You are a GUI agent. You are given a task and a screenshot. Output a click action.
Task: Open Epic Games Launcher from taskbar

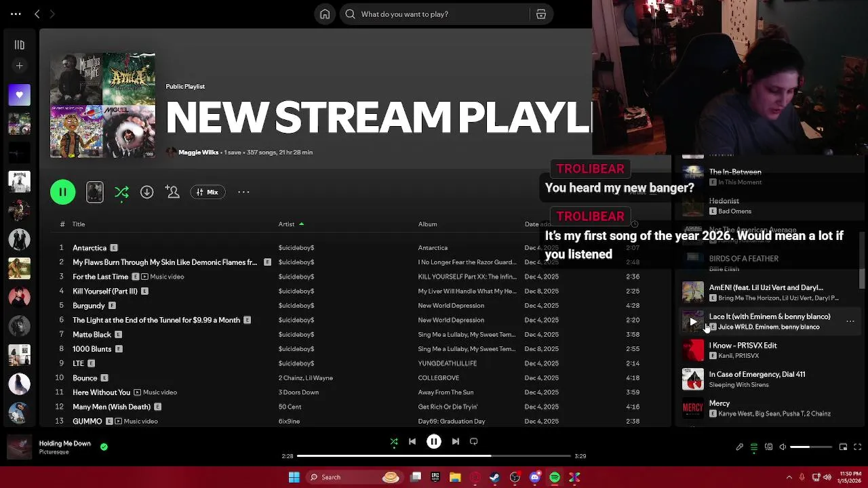pyautogui.click(x=435, y=477)
